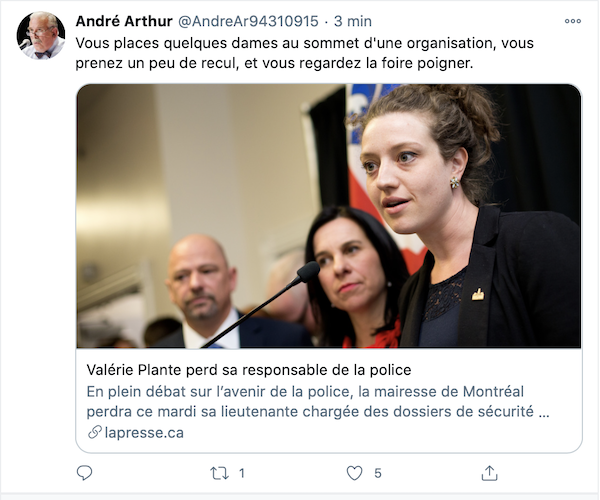Screen dimensions: 600x500
Task: View the retweet count of 1
Action: tap(242, 473)
